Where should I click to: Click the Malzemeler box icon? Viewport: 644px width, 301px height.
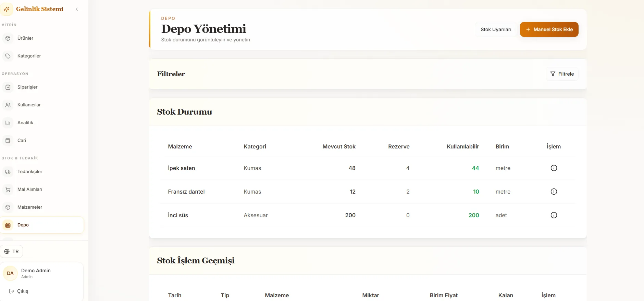[x=8, y=207]
